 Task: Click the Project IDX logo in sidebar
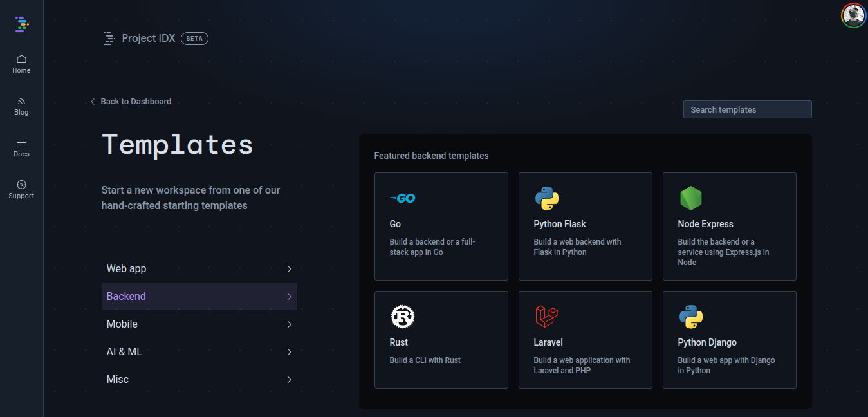click(x=21, y=24)
